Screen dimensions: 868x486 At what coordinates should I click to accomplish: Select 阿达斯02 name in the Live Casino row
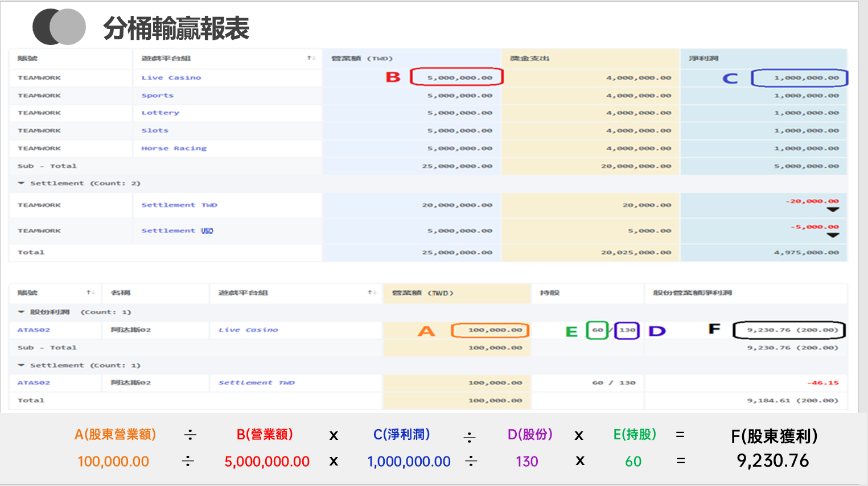131,330
